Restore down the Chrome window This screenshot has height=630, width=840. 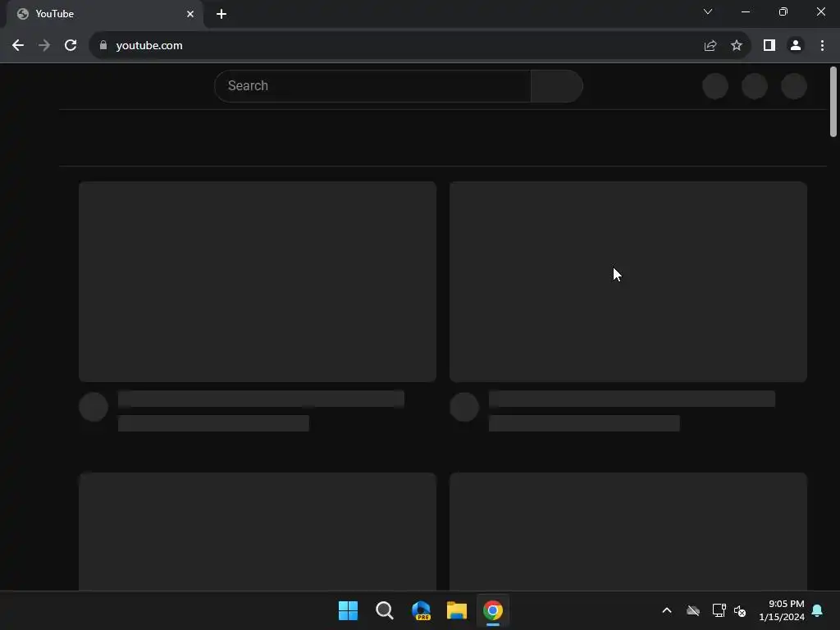pyautogui.click(x=783, y=11)
